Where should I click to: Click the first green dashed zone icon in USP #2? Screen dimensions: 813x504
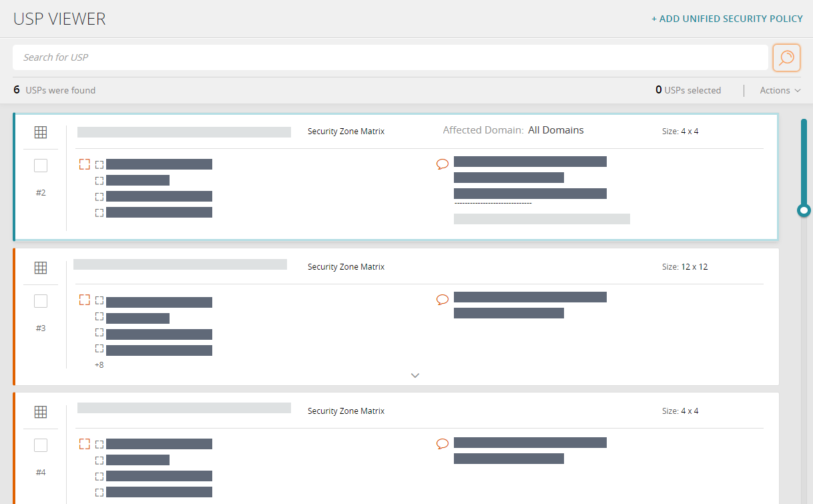click(x=99, y=164)
